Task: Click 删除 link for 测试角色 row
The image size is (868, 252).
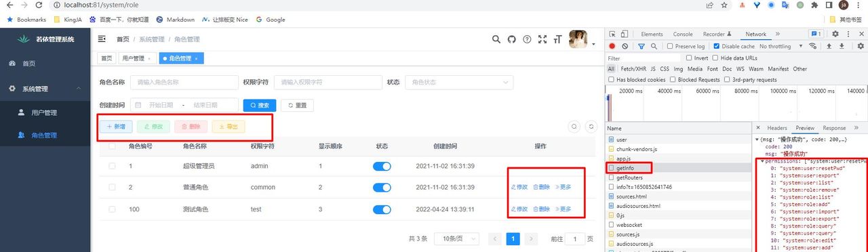Action: coord(541,209)
